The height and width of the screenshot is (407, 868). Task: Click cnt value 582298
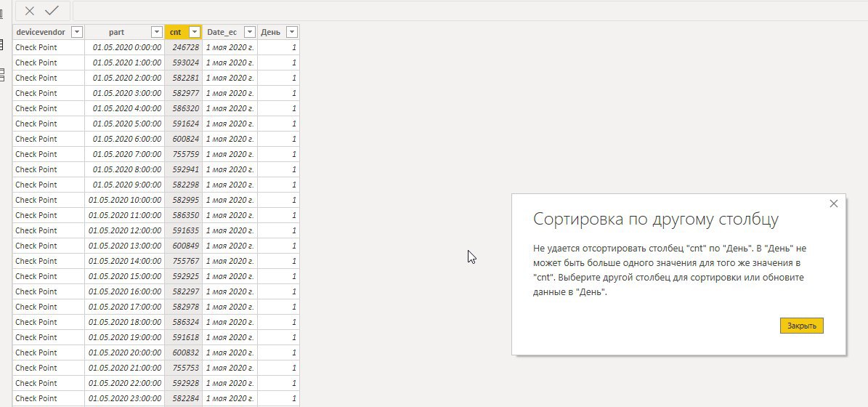coord(183,185)
